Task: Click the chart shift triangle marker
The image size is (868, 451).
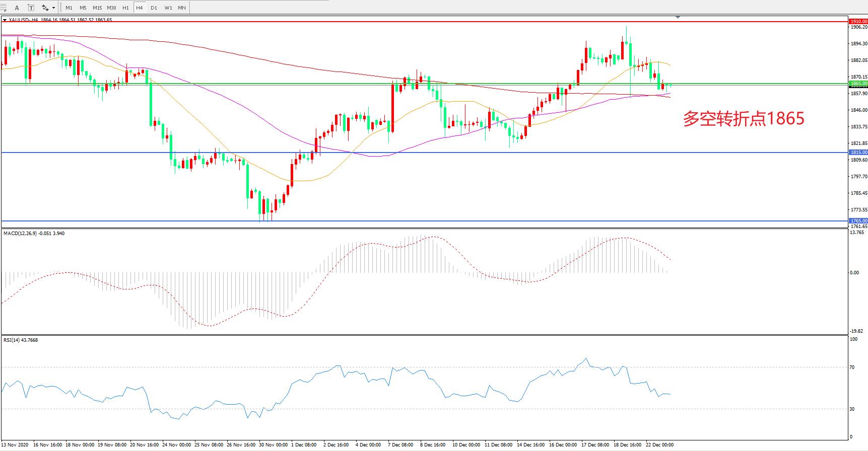Action: point(678,17)
